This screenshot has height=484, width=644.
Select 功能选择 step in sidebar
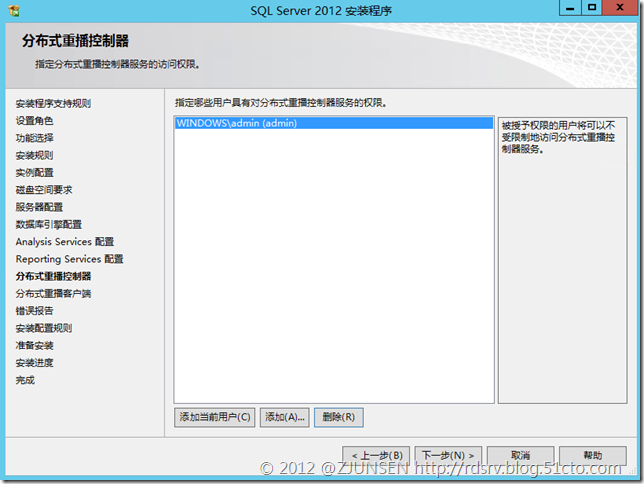pyautogui.click(x=34, y=138)
